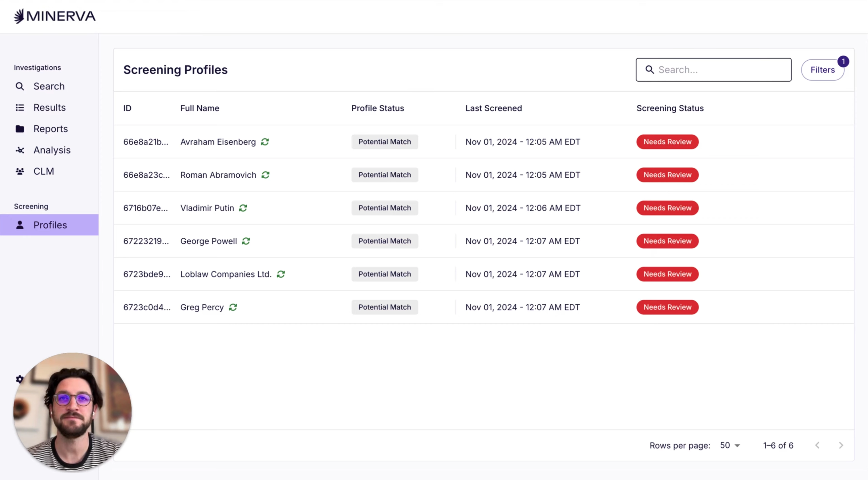
Task: Click refresh icon beside Loblaw Companies Ltd.
Action: coord(281,274)
